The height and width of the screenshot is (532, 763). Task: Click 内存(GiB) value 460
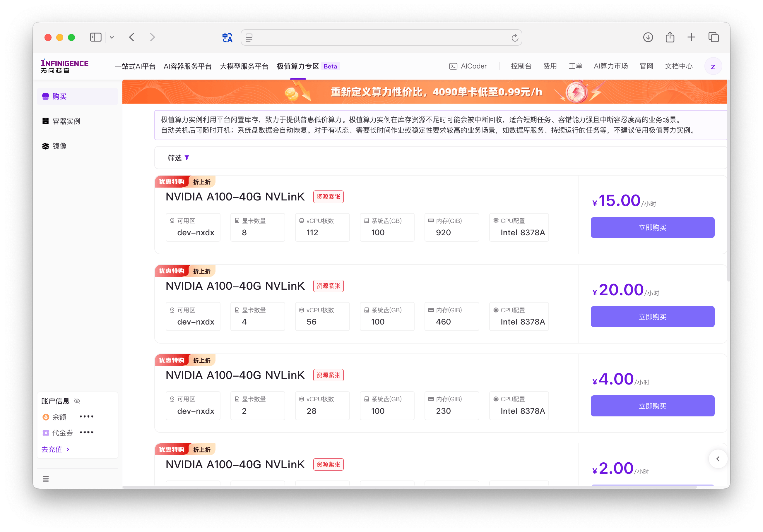(443, 322)
